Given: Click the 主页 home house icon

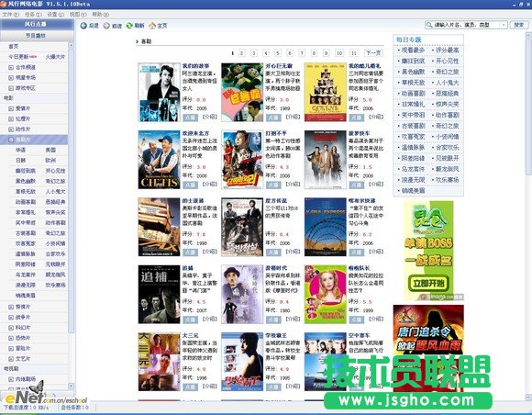Looking at the screenshot, I should (x=152, y=26).
